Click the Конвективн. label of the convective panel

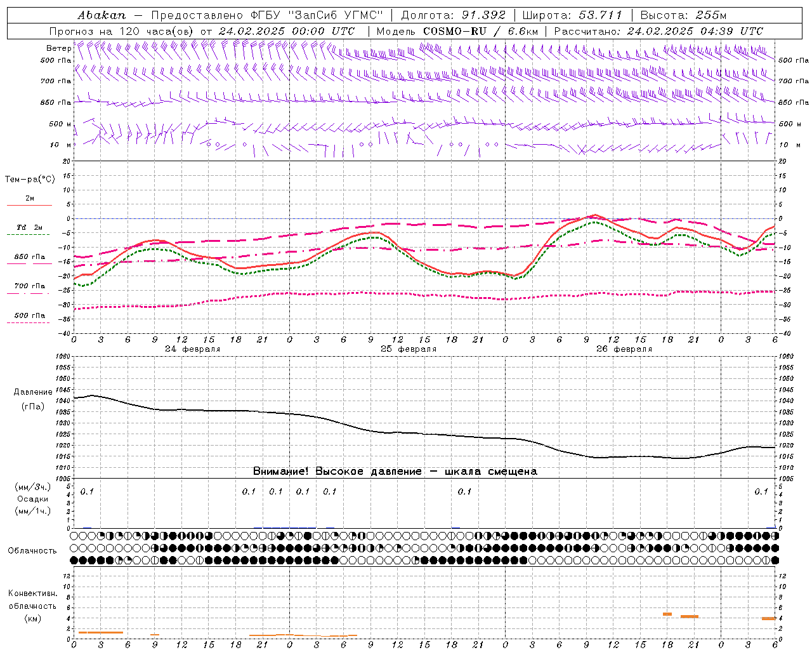32,594
